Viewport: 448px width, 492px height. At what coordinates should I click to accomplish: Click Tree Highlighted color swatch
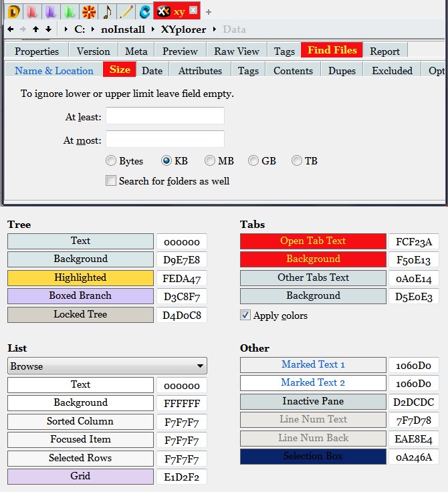(80, 277)
